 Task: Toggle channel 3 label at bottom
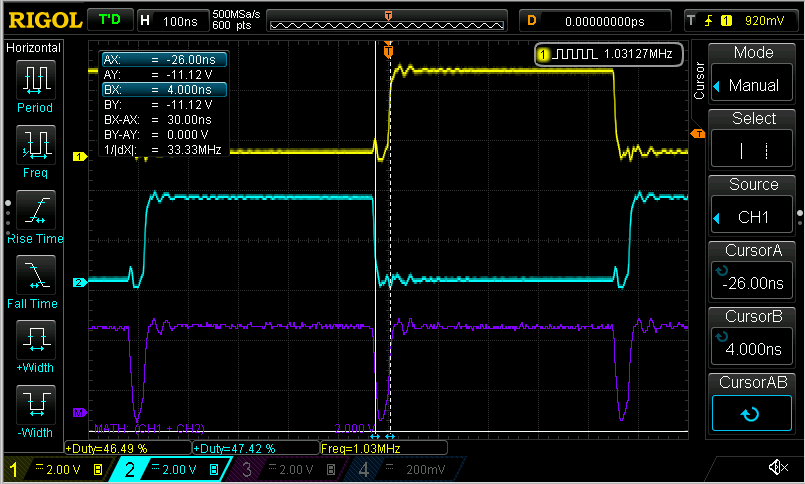(247, 469)
